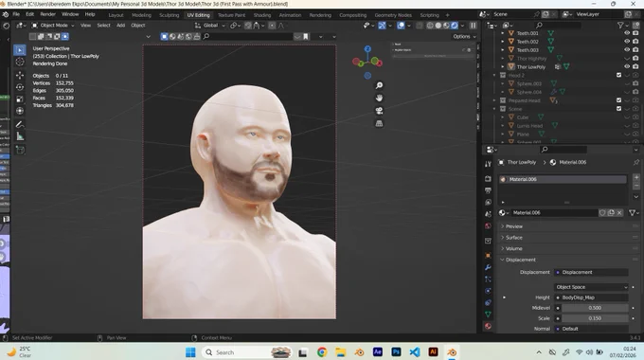Remove material slot with minus button
644x360 pixels.
pos(636,186)
